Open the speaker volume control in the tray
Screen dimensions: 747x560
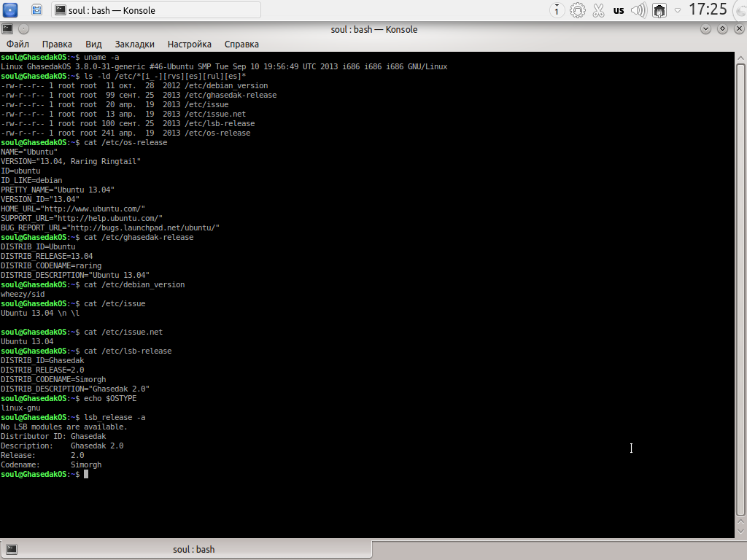638,10
